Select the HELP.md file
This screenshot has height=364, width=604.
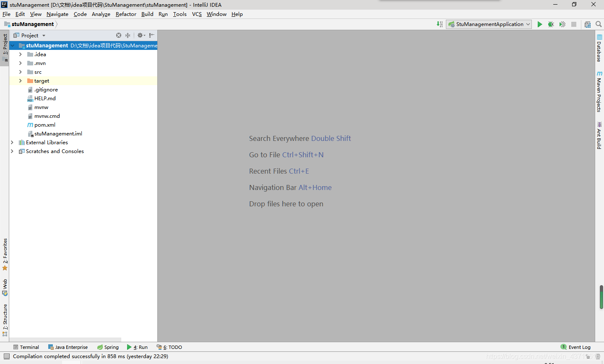coord(45,99)
